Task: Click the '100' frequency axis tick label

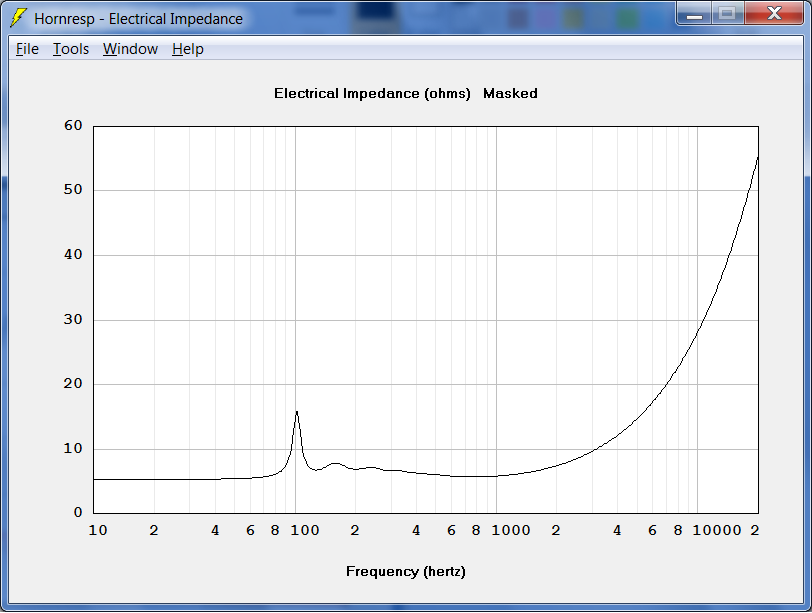Action: click(304, 530)
